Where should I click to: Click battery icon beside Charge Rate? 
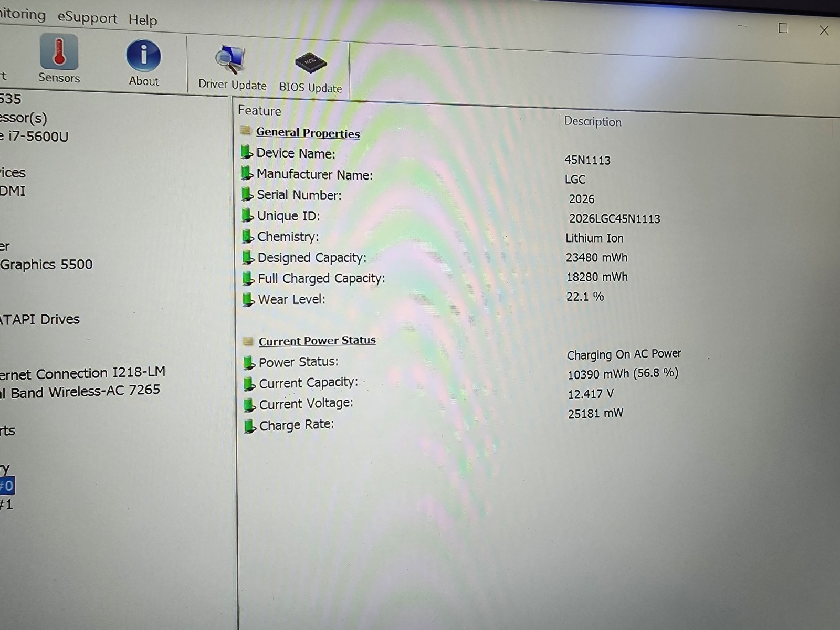pos(250,426)
